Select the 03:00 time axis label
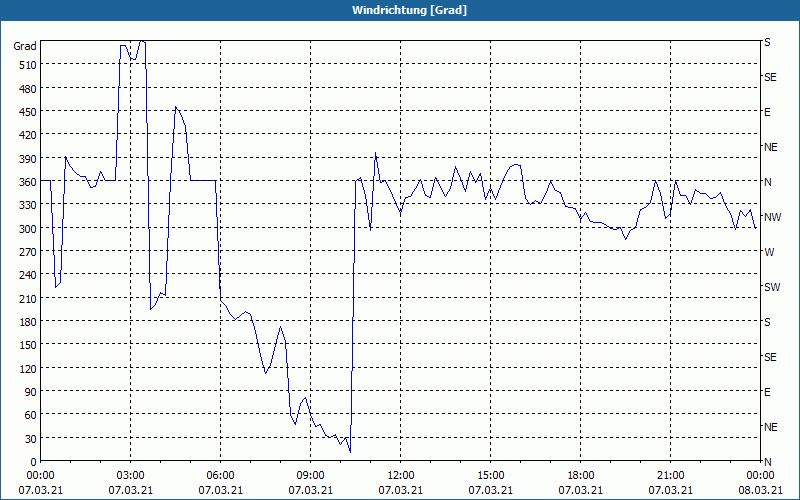 [x=130, y=475]
